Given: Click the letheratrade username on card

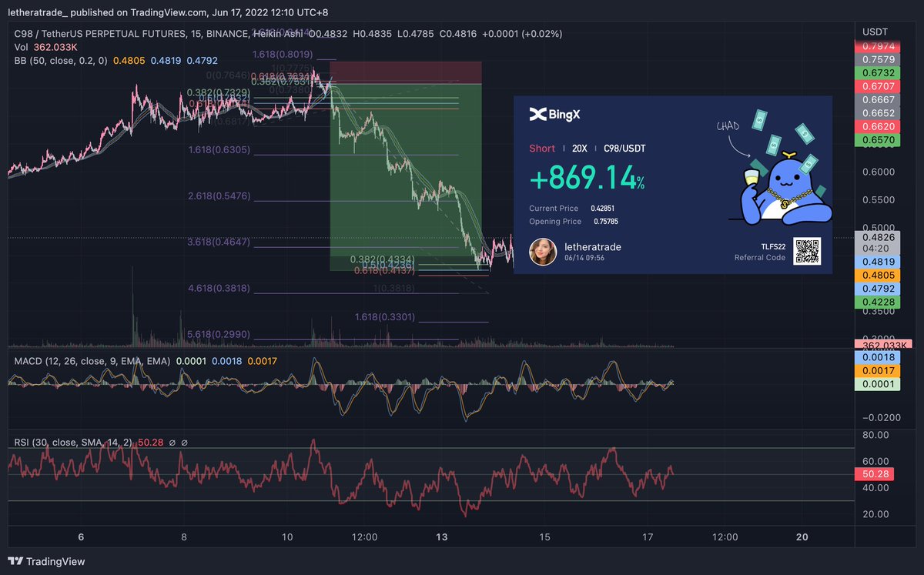Looking at the screenshot, I should click(592, 246).
